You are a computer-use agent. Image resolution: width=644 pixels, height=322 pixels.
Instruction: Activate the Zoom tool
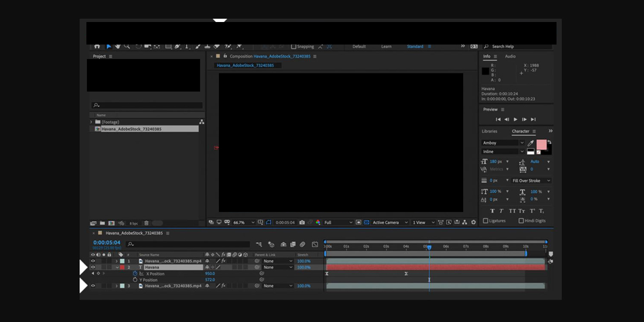(x=126, y=47)
